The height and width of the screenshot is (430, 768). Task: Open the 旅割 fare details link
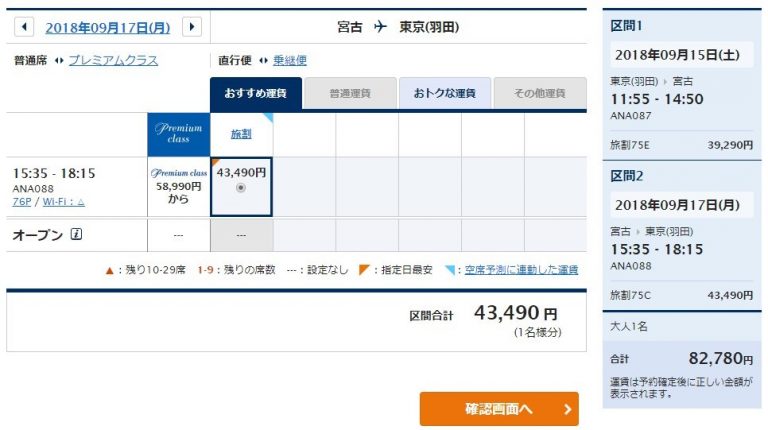click(x=241, y=134)
